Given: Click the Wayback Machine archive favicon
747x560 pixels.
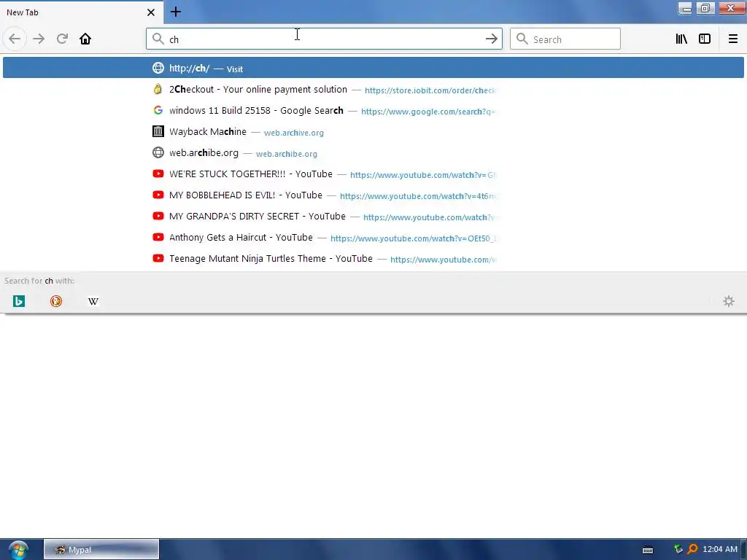Looking at the screenshot, I should [x=158, y=131].
